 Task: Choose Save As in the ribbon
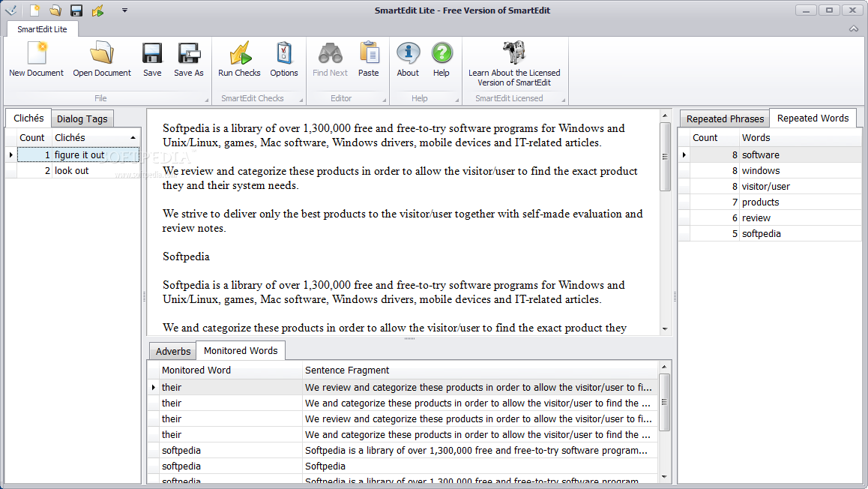189,59
